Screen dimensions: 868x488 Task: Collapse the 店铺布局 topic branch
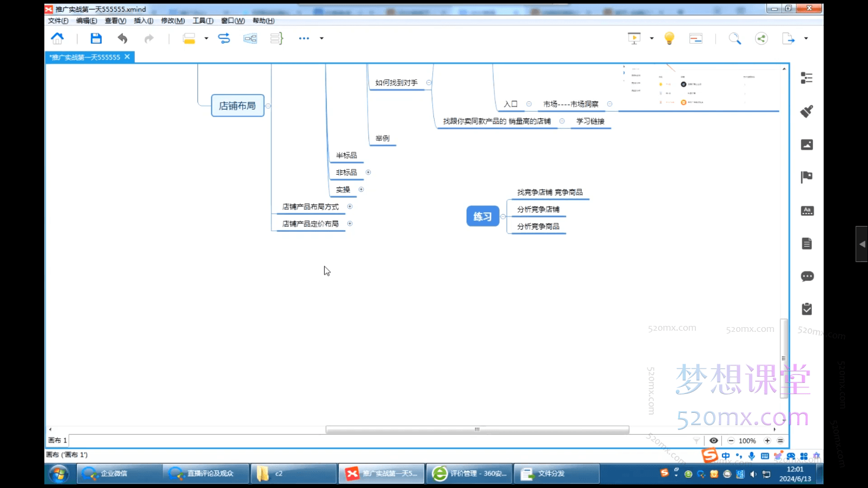268,106
